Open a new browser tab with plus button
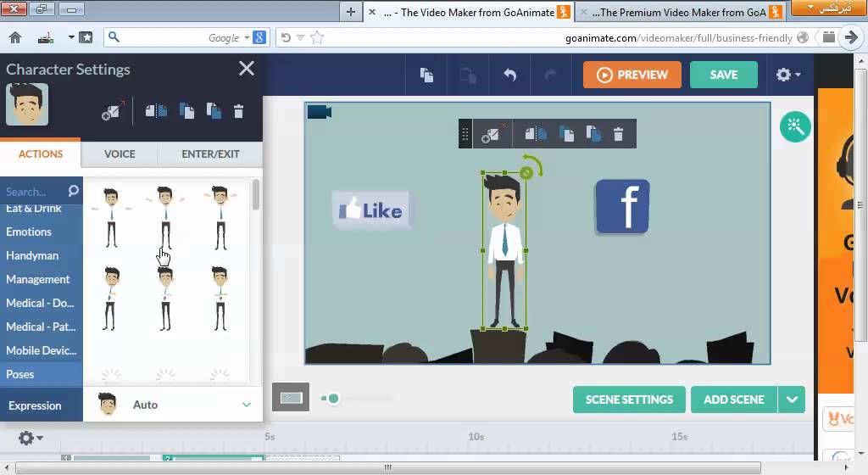 [x=350, y=12]
